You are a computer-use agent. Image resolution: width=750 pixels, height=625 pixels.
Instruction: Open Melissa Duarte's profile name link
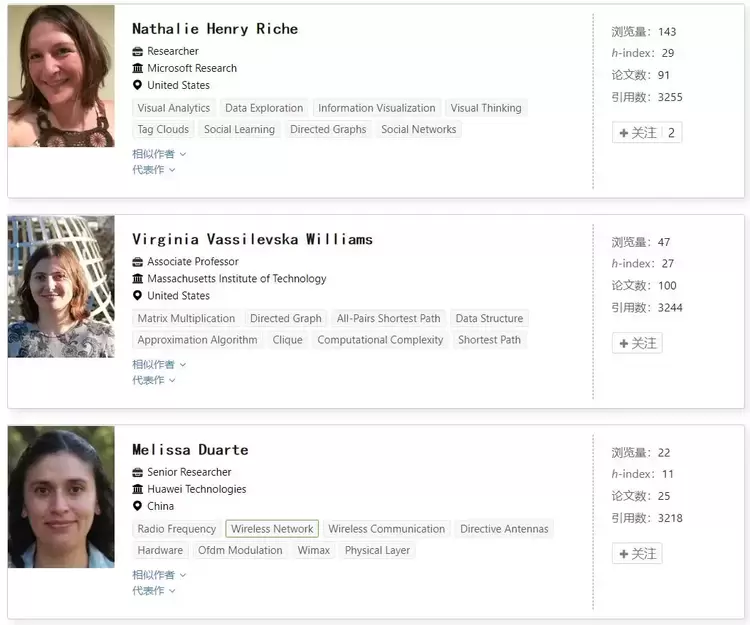190,450
